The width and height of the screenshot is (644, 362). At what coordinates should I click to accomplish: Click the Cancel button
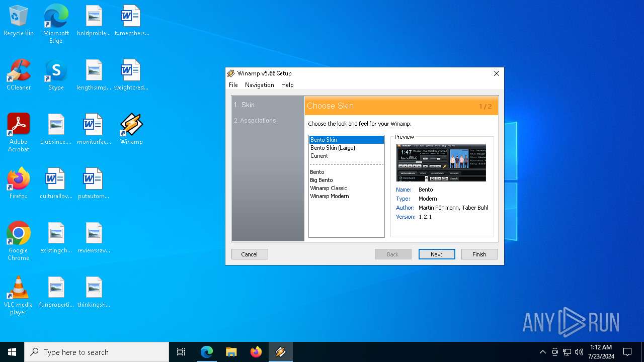point(250,254)
